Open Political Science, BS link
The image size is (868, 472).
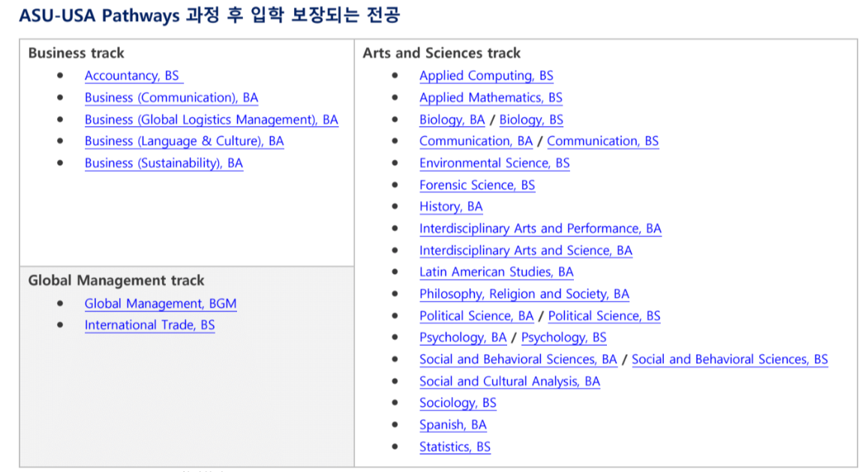604,316
